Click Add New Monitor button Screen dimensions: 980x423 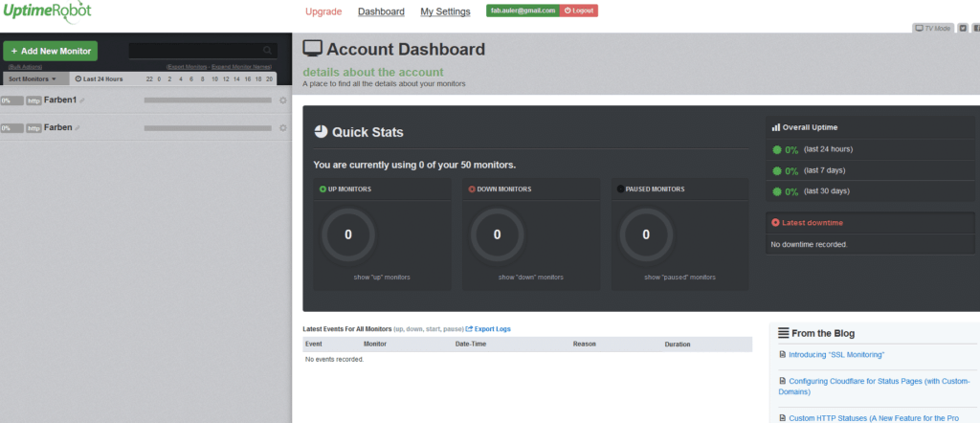click(50, 52)
